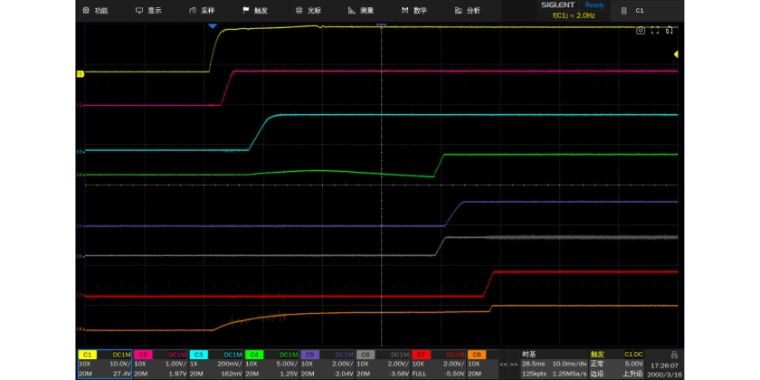The width and height of the screenshot is (760, 380).
Task: Toggle the magenta C2 channel badge
Action: pos(143,355)
